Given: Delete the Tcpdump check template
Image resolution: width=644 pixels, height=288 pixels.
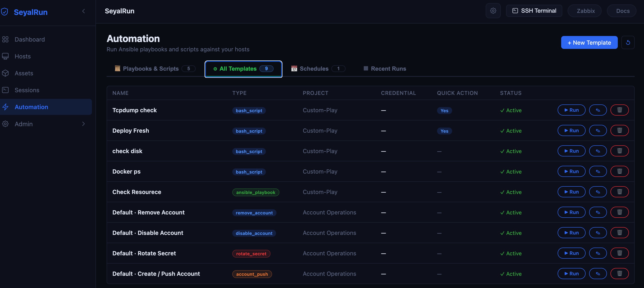Looking at the screenshot, I should click(x=620, y=110).
